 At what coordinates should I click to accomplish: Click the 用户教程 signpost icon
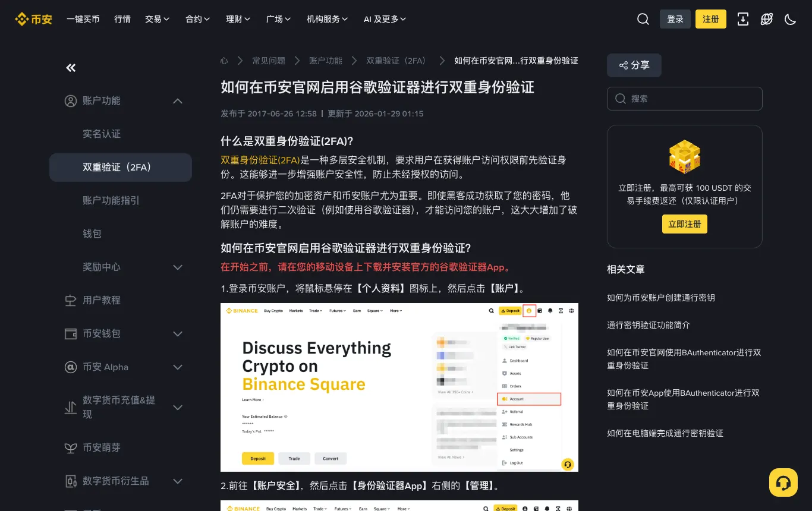[x=71, y=301]
